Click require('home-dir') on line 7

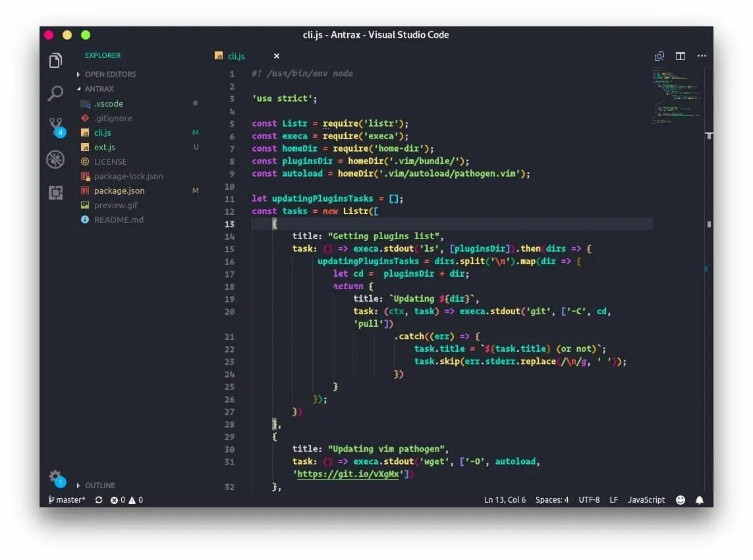[x=380, y=149]
